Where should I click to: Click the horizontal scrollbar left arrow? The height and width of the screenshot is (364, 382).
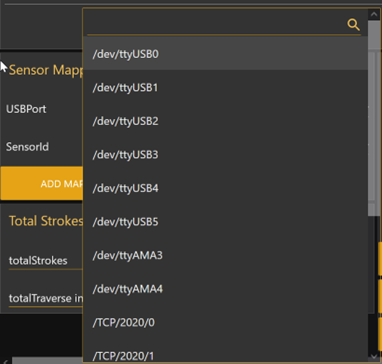click(6, 361)
